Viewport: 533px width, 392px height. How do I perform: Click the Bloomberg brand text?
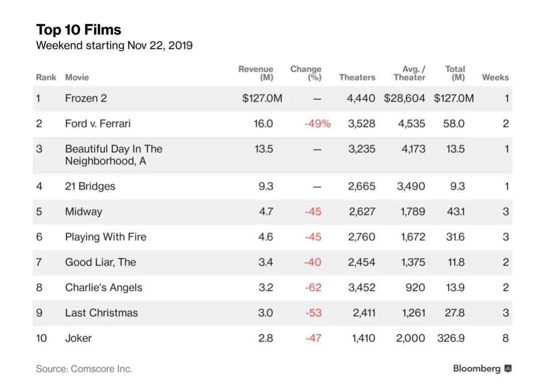(477, 369)
